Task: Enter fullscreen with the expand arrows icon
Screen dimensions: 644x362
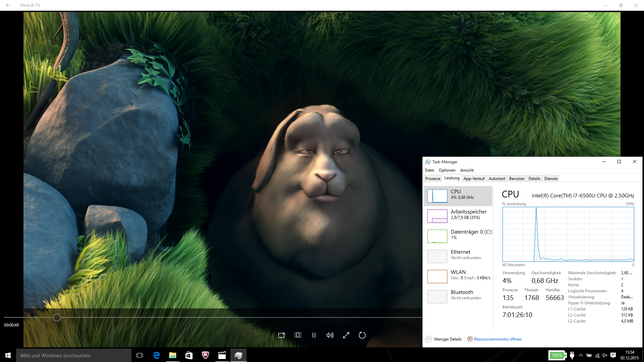Action: (346, 335)
